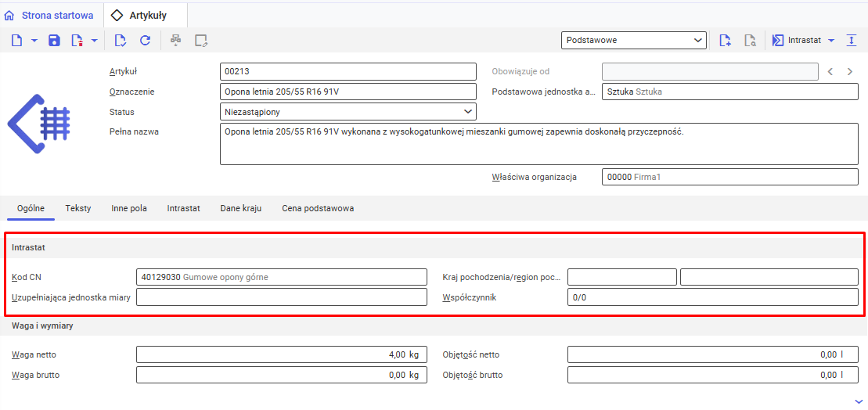Click the collapse/expand height icon at toolbar end

pyautogui.click(x=852, y=41)
